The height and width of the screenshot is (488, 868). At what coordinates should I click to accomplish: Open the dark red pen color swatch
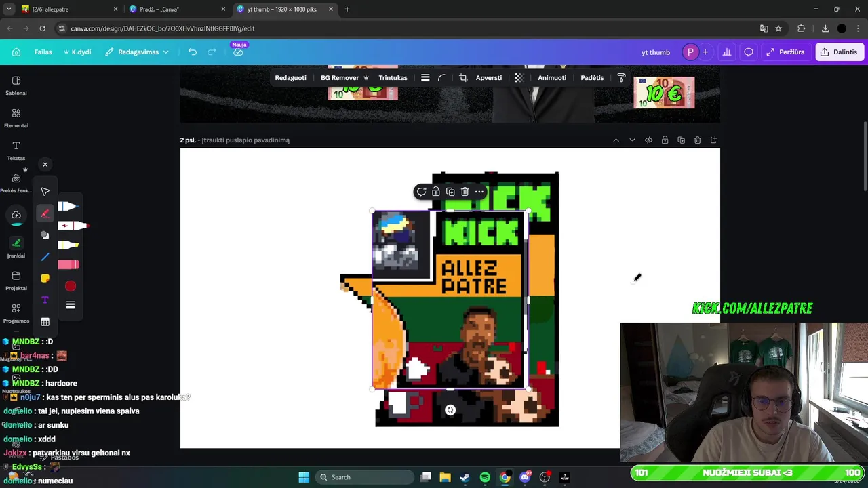coord(71,287)
